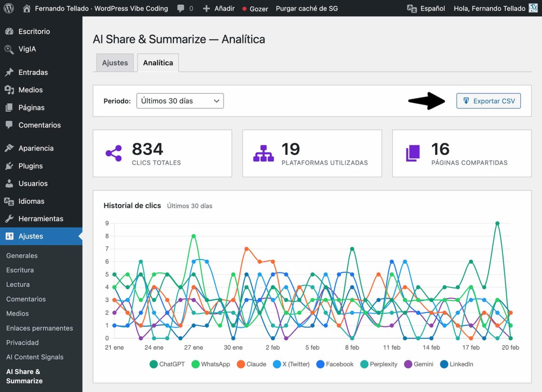Click the Usuarios menu item
Screen dimensions: 542x392
(41, 184)
